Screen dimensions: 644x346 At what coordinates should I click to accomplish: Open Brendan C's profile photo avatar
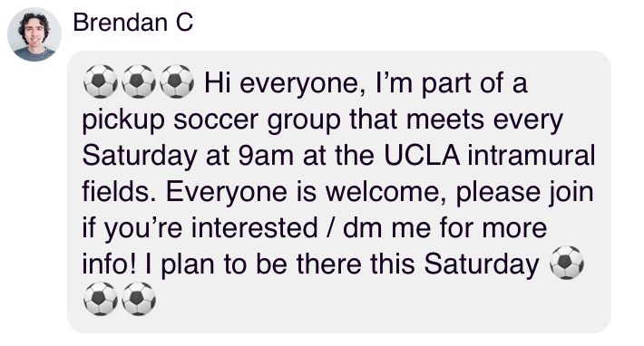(x=34, y=34)
